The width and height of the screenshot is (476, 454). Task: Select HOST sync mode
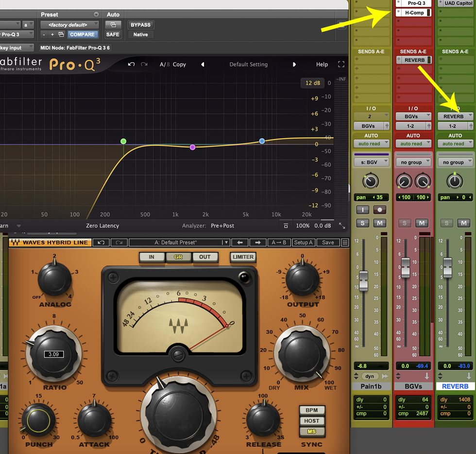[312, 421]
